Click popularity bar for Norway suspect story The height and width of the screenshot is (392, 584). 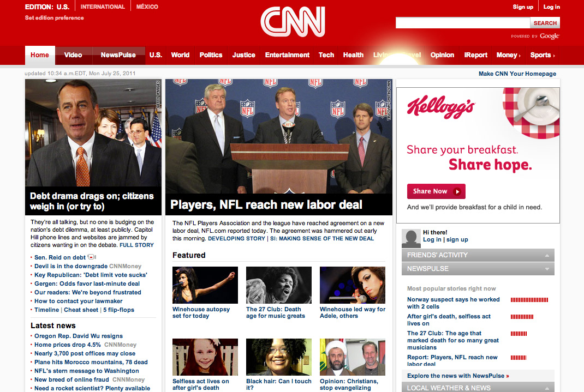click(529, 300)
